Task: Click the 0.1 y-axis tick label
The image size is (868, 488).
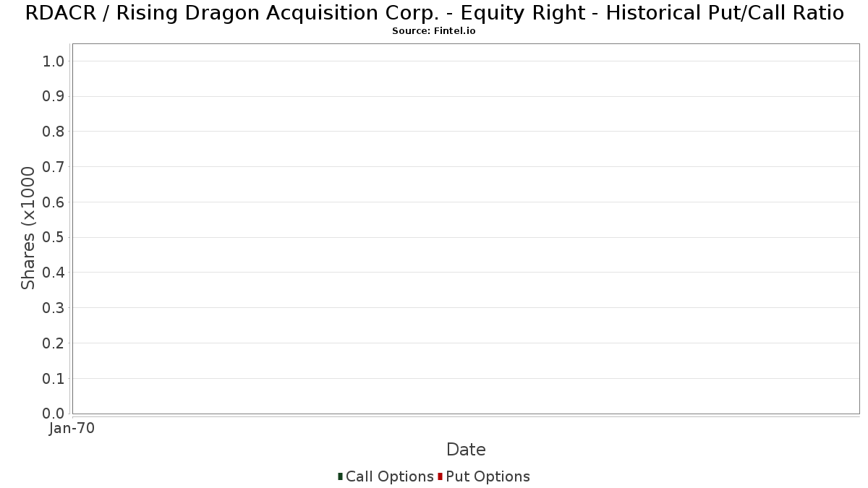Action: point(54,378)
